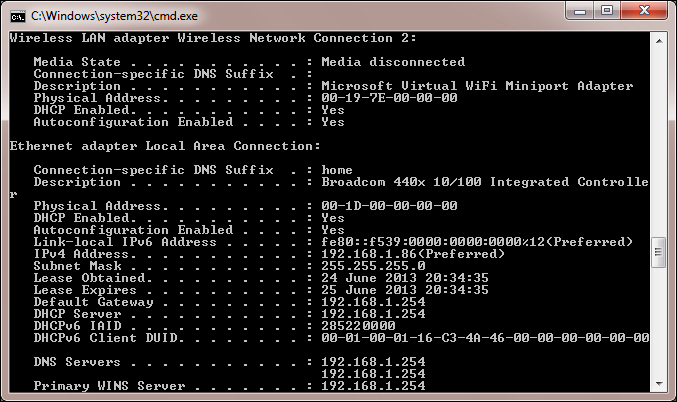677x402 pixels.
Task: Open the cmd system menu icon in title bar
Action: pyautogui.click(x=17, y=15)
